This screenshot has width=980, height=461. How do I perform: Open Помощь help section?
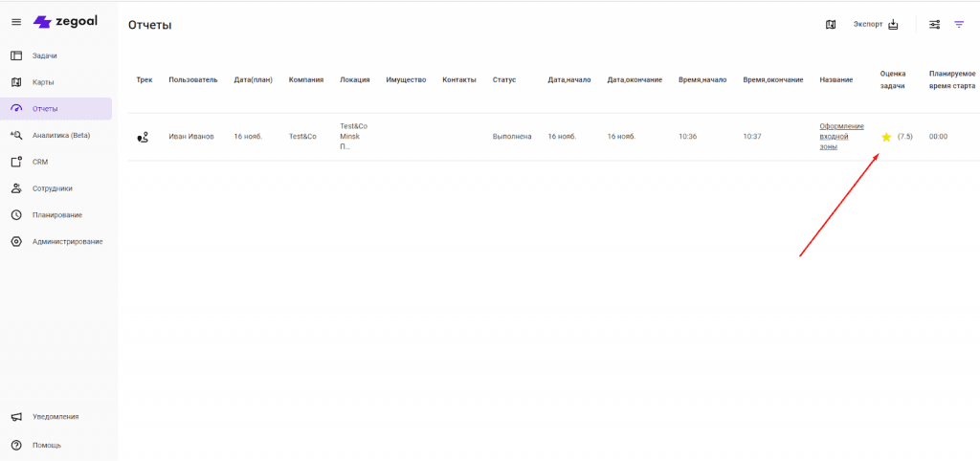[x=46, y=445]
